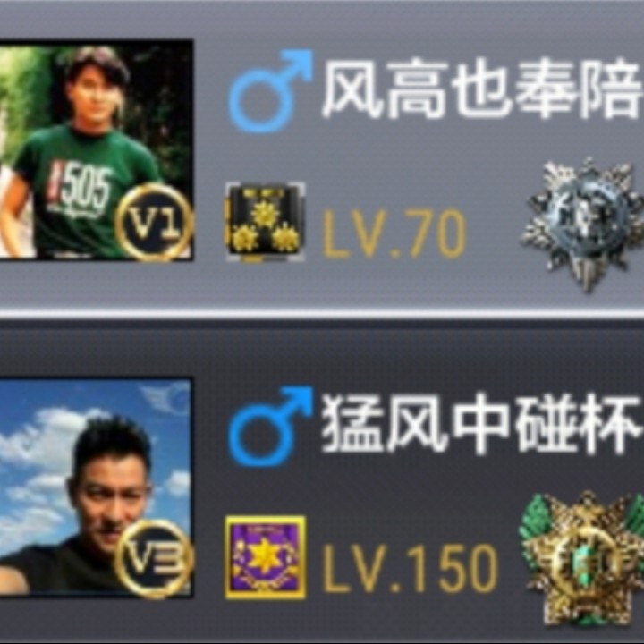This screenshot has width=644, height=644.
Task: Select the light gray first player row
Action: point(322,156)
